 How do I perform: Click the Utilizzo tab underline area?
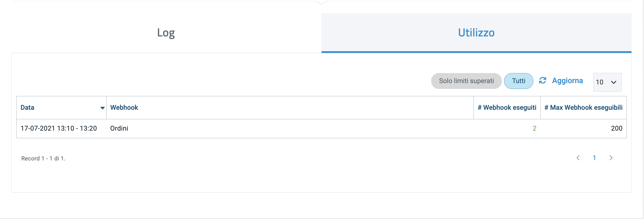pos(476,52)
